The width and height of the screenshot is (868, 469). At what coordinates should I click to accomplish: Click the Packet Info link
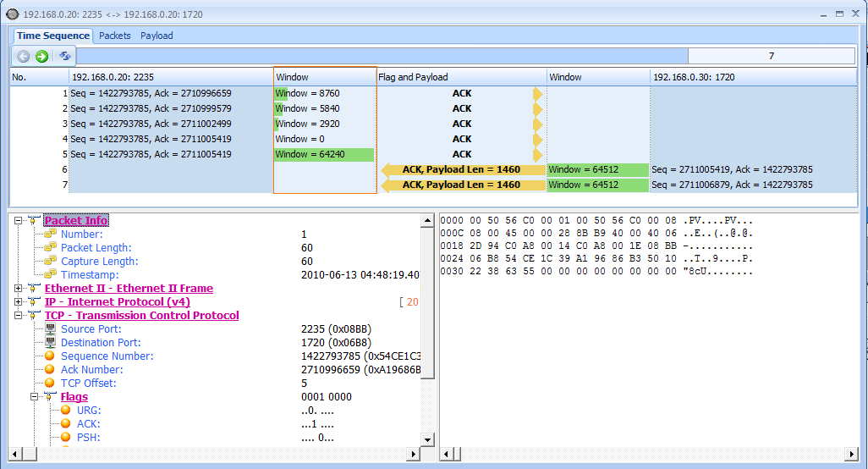(76, 220)
